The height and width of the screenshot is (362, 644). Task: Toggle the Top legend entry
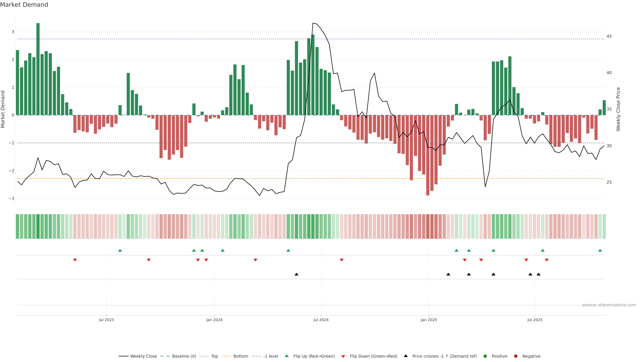[x=214, y=356]
